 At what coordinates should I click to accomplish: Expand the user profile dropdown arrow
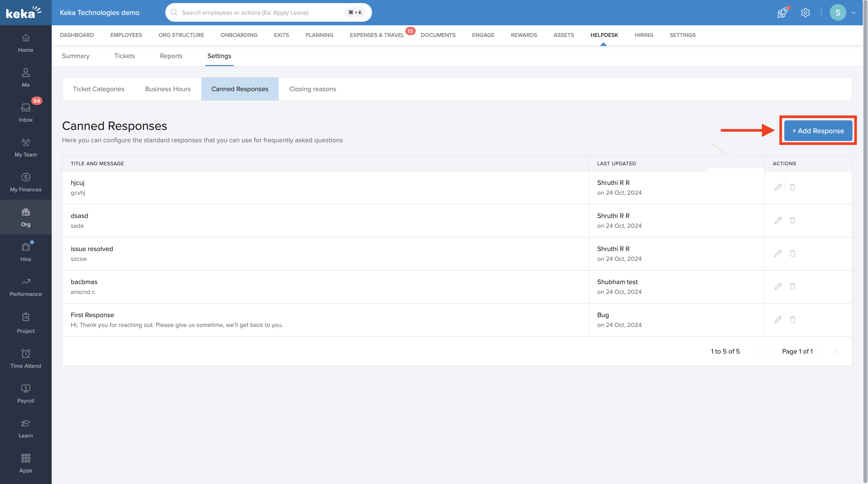(853, 13)
